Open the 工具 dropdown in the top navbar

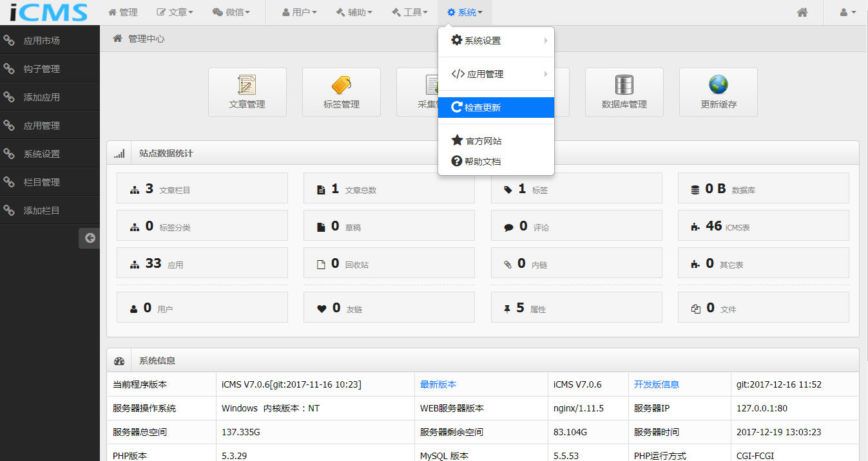pos(409,12)
